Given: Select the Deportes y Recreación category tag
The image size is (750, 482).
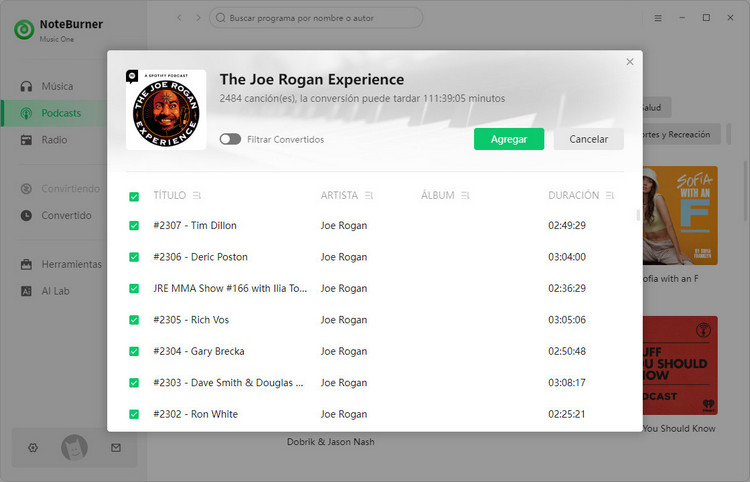Looking at the screenshot, I should coord(682,134).
